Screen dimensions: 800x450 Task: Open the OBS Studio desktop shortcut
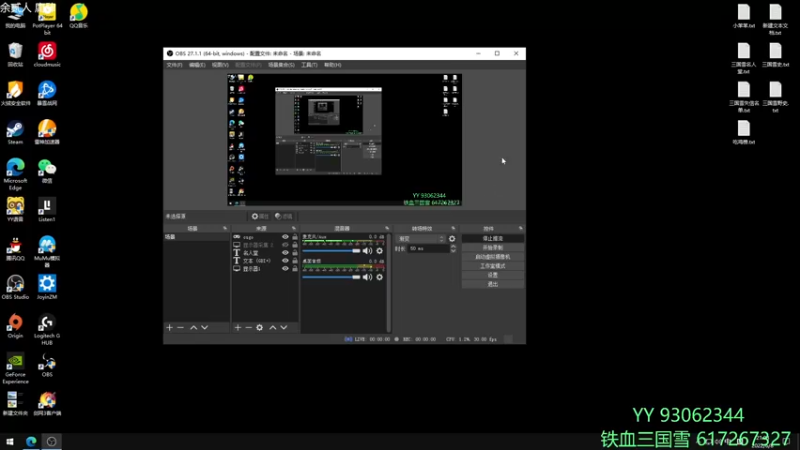coord(15,287)
